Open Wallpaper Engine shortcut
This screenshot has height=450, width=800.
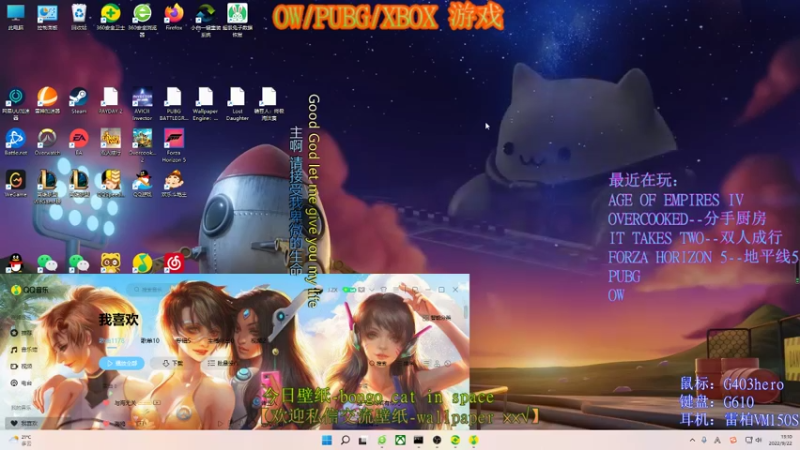point(206,103)
